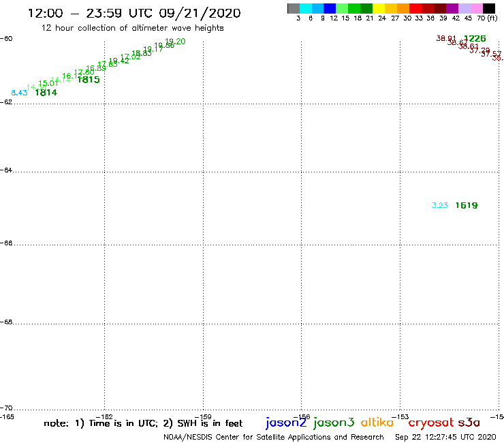Image resolution: width=504 pixels, height=443 pixels.
Task: Click the maroon swatch in the color scale
Action: coord(440,8)
